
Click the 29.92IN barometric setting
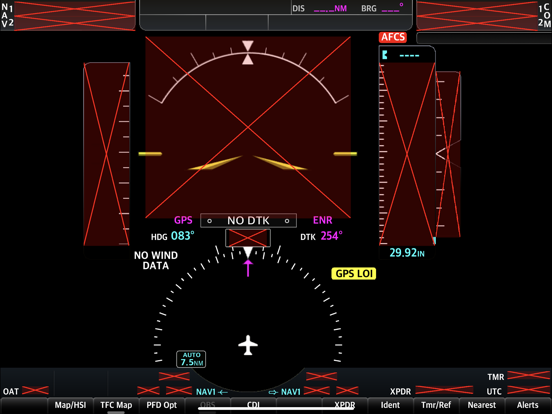[x=407, y=253]
